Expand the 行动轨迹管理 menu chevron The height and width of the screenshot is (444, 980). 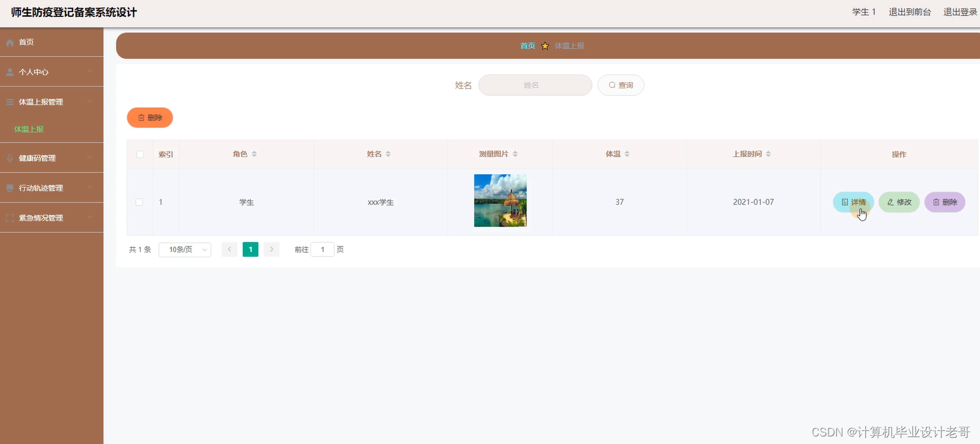[x=90, y=188]
